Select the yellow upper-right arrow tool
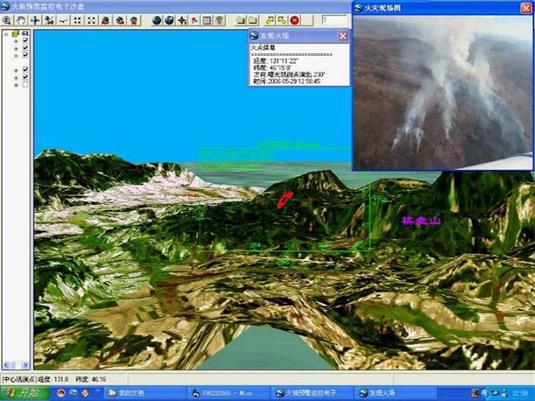The width and height of the screenshot is (535, 401). (270, 20)
